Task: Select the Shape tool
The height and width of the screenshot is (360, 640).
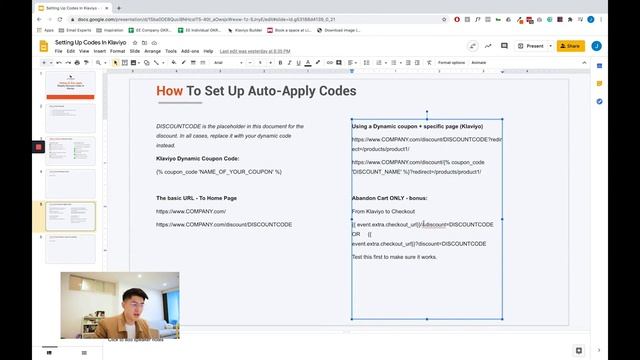Action: (147, 62)
